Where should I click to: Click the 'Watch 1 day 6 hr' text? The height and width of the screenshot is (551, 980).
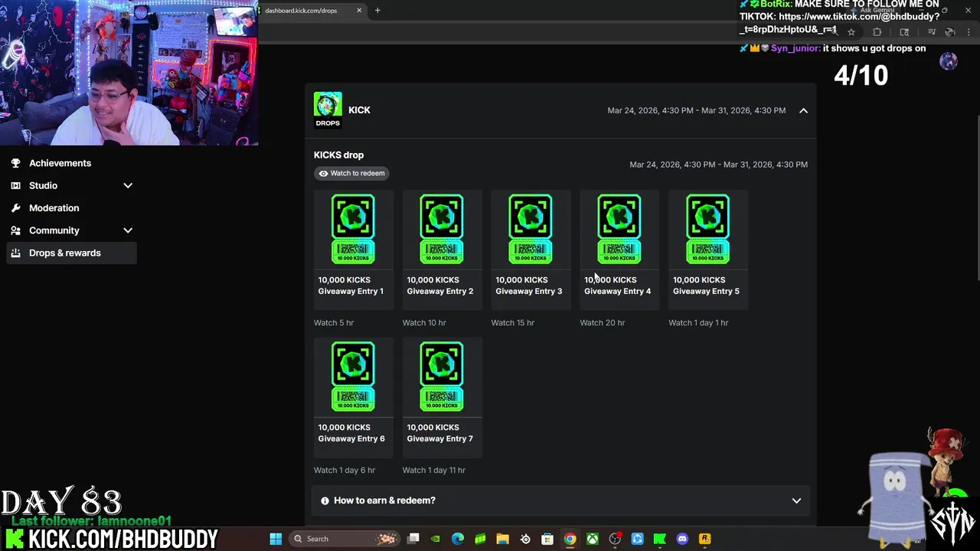[345, 471]
